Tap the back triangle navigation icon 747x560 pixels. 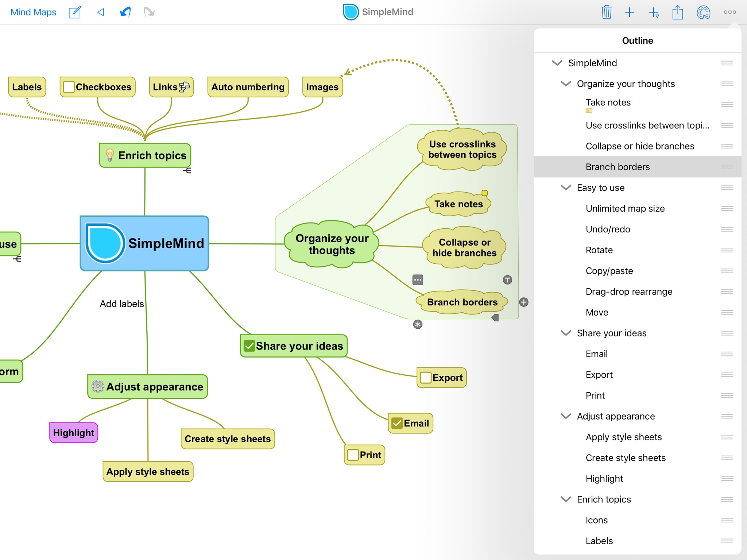pyautogui.click(x=101, y=12)
